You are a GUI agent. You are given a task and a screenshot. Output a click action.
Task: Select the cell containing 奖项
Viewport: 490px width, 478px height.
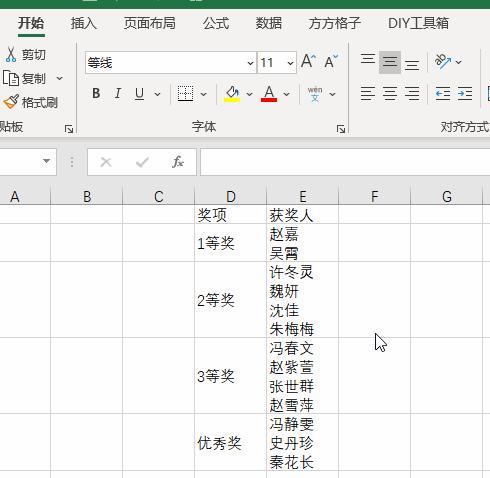pyautogui.click(x=231, y=214)
